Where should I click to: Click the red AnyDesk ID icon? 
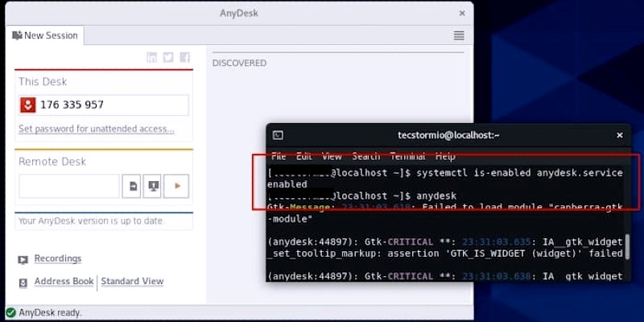pos(28,105)
